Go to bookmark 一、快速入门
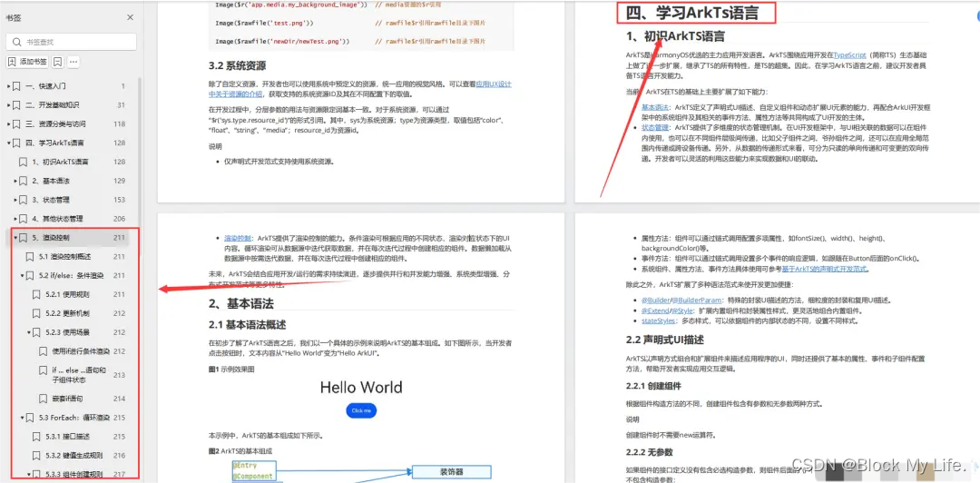 [45, 85]
